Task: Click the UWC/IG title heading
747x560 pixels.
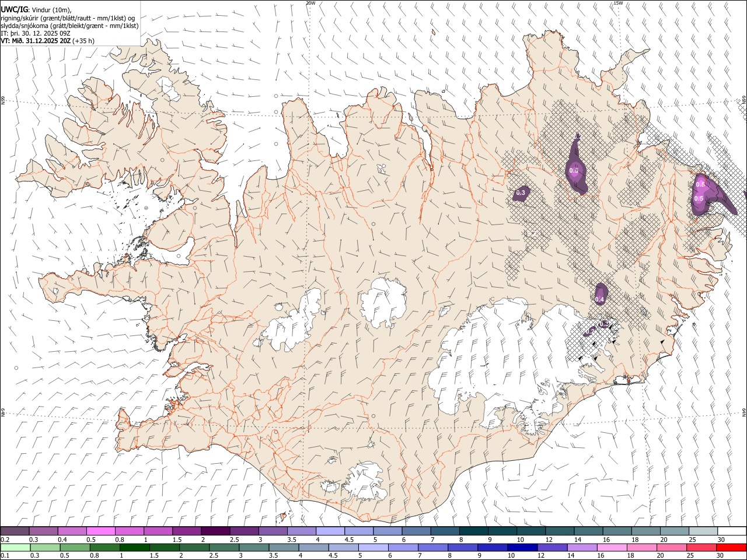Action: (14, 10)
